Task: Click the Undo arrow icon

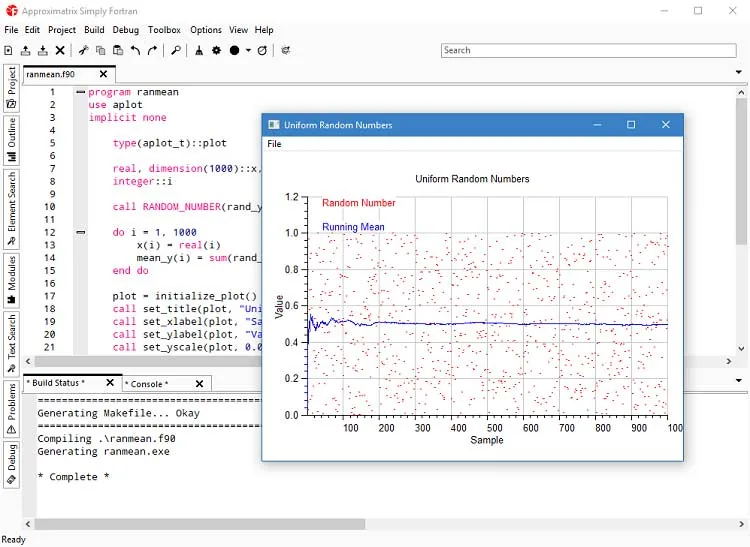Action: pyautogui.click(x=135, y=50)
